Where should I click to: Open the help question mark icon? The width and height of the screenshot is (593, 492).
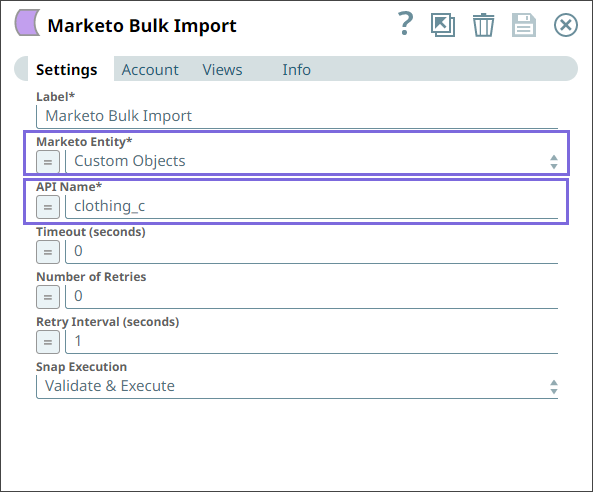pyautogui.click(x=405, y=24)
